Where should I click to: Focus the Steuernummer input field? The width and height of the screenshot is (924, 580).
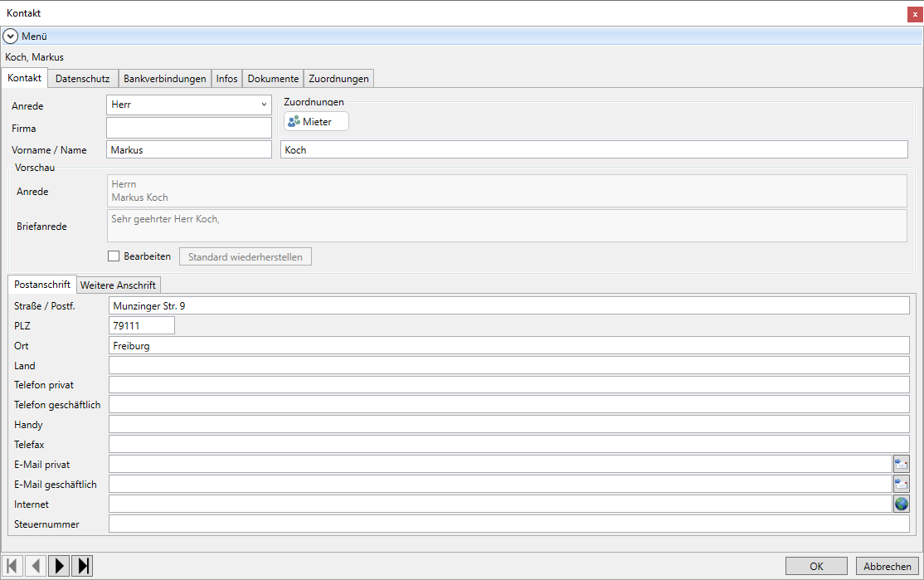(508, 524)
